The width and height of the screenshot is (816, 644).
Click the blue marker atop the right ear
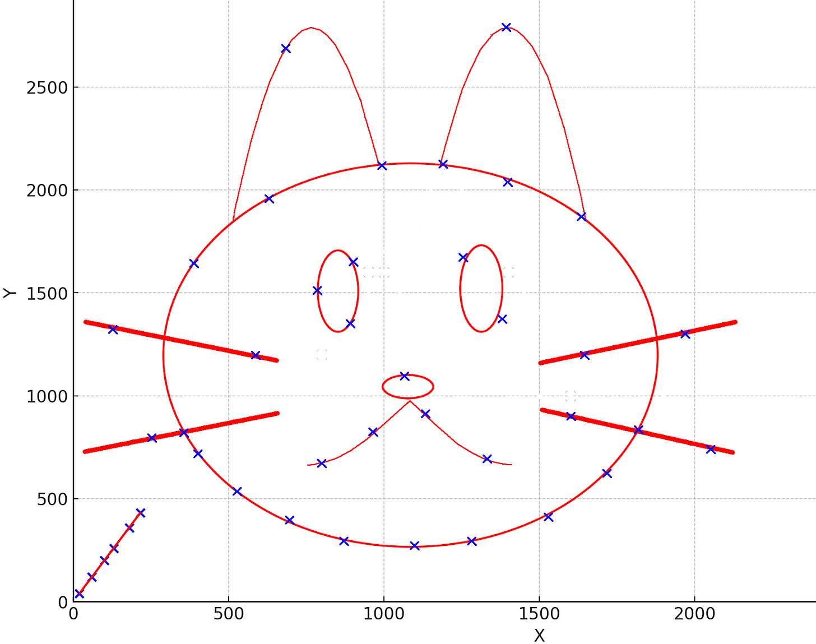click(506, 27)
